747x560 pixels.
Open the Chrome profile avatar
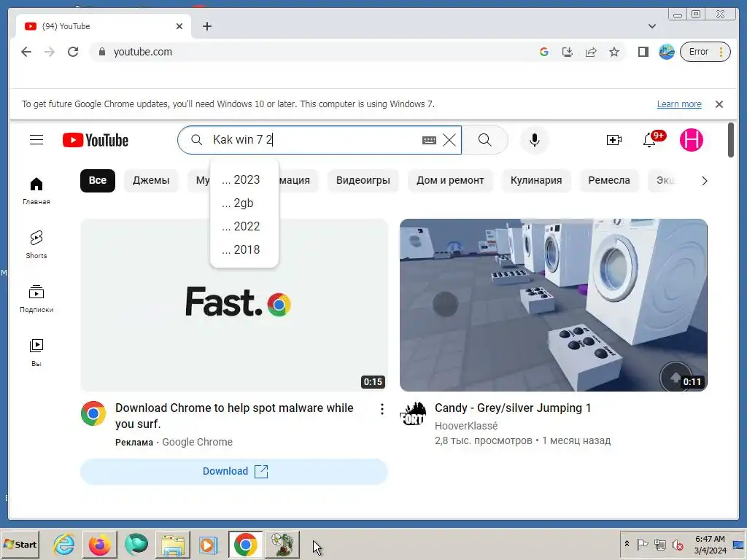tap(667, 52)
